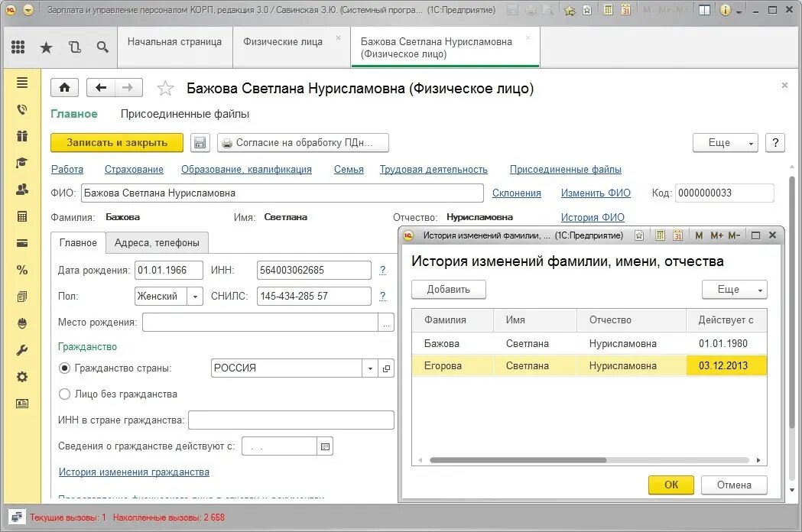Select the Егорова row surname cell
This screenshot has height=532, width=802.
point(453,365)
